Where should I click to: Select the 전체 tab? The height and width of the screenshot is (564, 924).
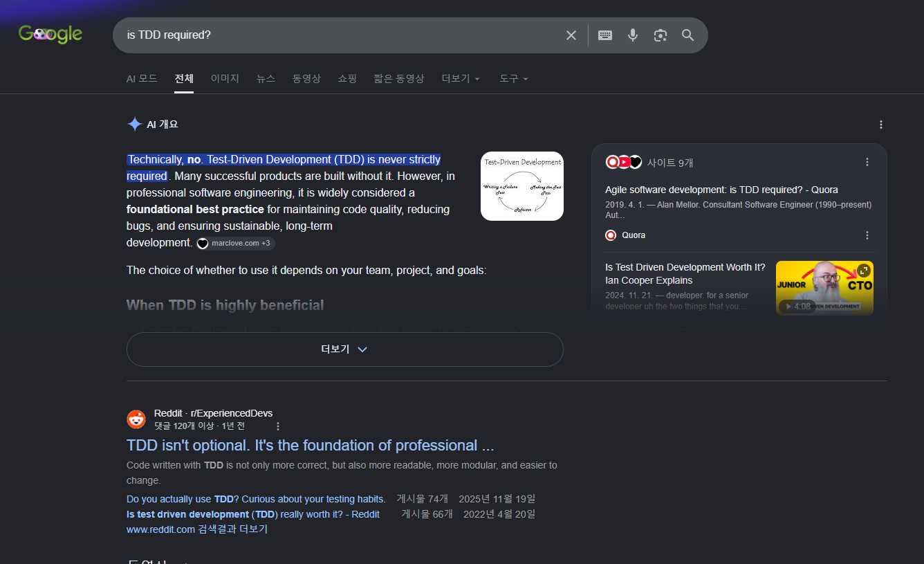pyautogui.click(x=184, y=79)
